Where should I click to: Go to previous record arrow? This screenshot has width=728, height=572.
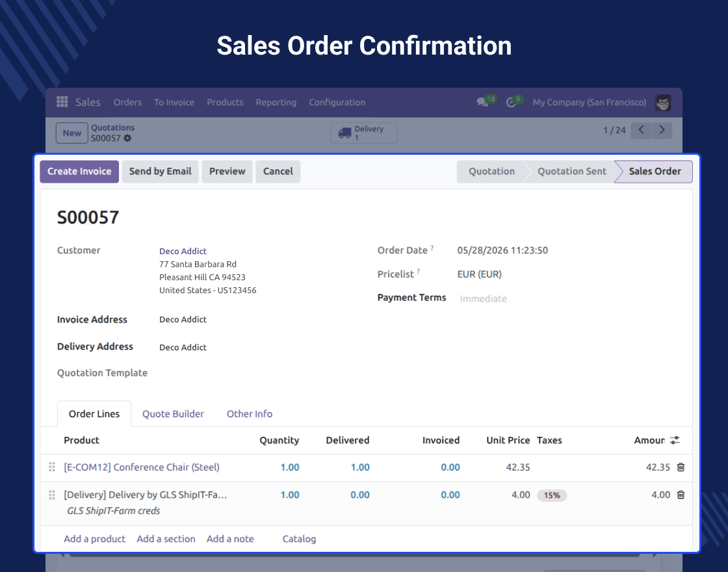pyautogui.click(x=641, y=130)
